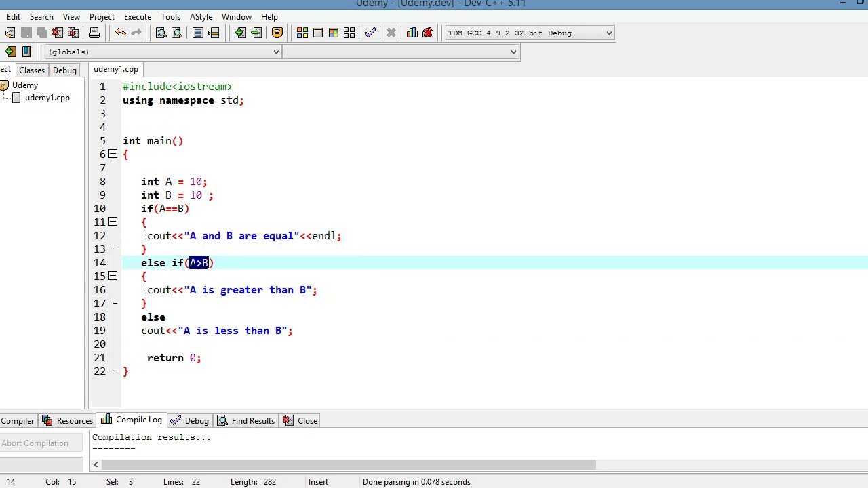Image resolution: width=868 pixels, height=488 pixels.
Task: Collapse the code fold at line 15
Action: [x=113, y=277]
